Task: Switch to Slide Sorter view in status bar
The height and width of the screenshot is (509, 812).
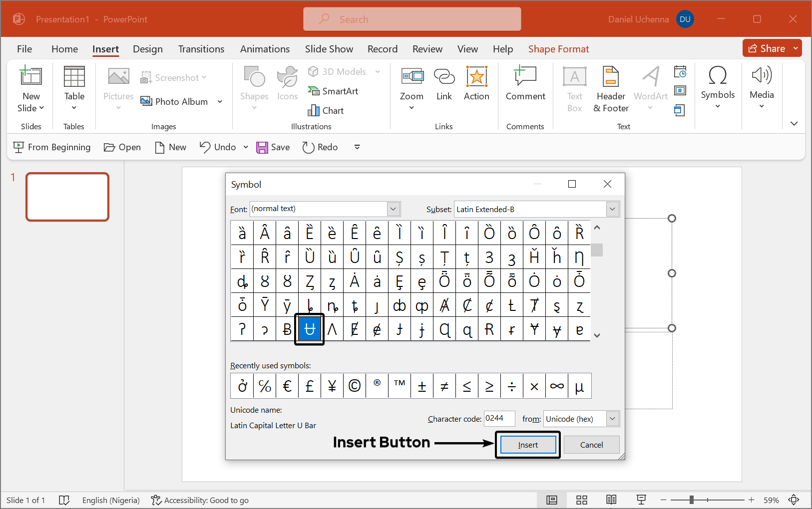Action: pos(581,500)
